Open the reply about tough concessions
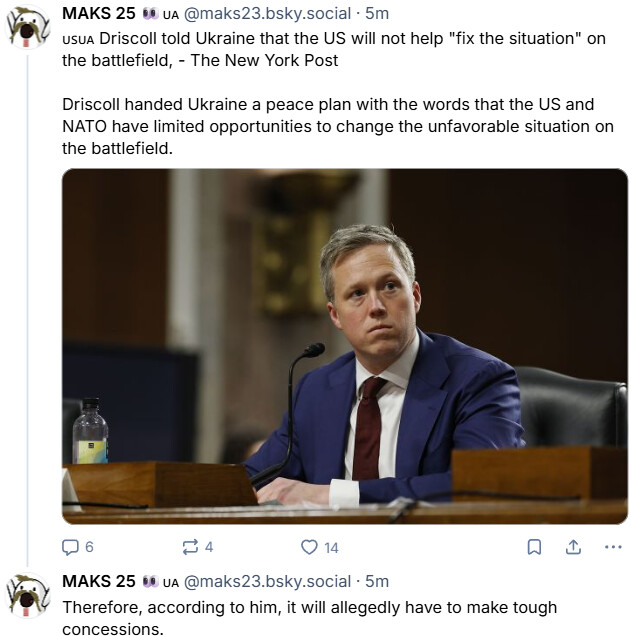This screenshot has height=636, width=640. coord(309,617)
